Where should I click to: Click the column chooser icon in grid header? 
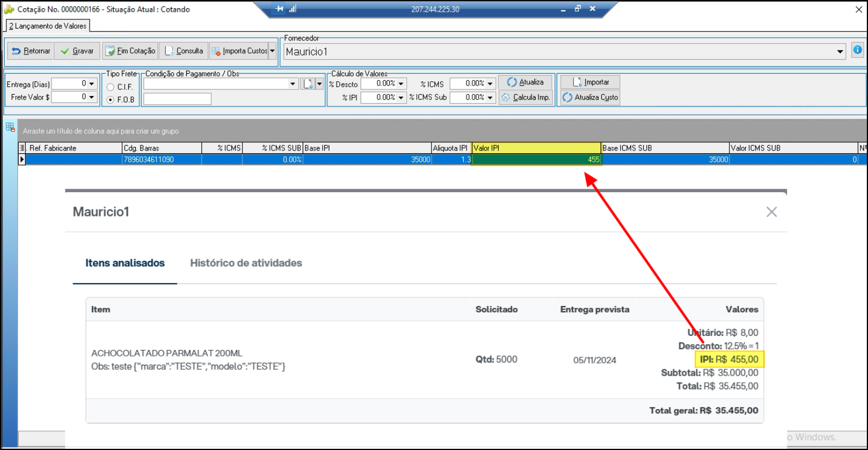pos(22,148)
